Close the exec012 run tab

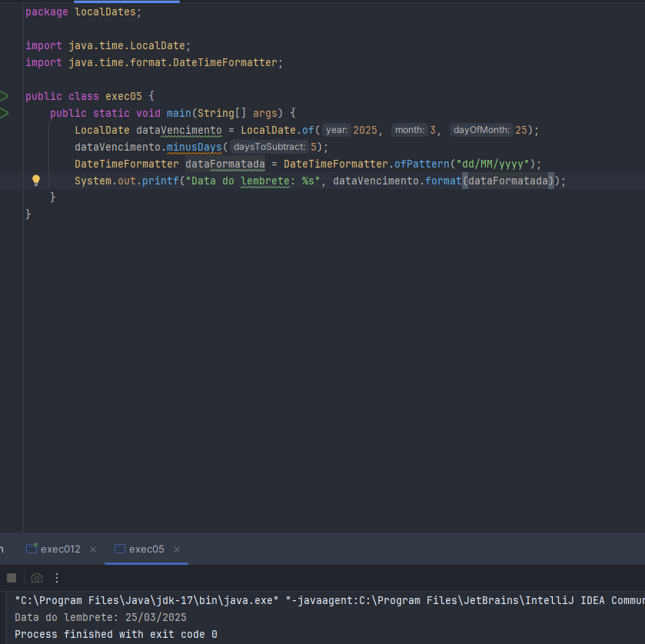pyautogui.click(x=93, y=549)
